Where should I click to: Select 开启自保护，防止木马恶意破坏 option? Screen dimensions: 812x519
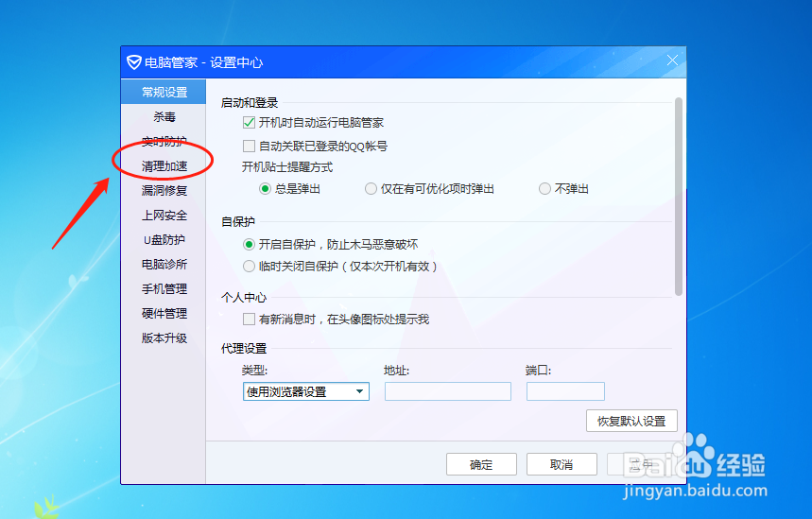coord(250,245)
